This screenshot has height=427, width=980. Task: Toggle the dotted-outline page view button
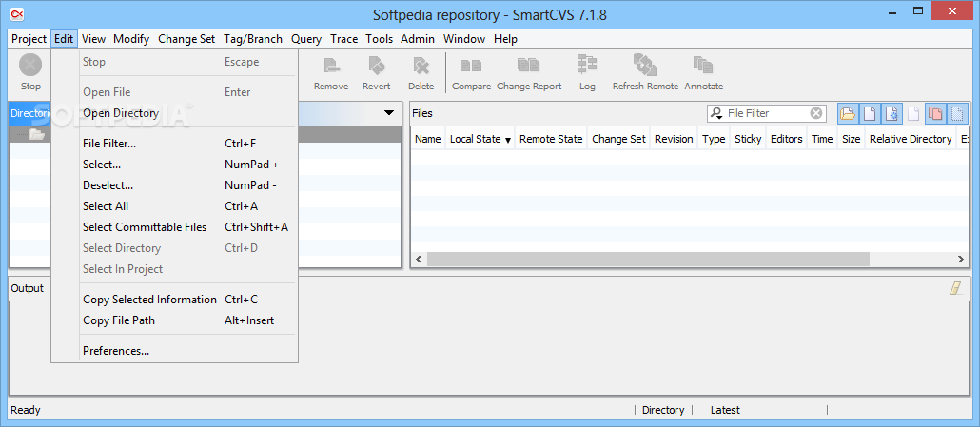[x=957, y=113]
